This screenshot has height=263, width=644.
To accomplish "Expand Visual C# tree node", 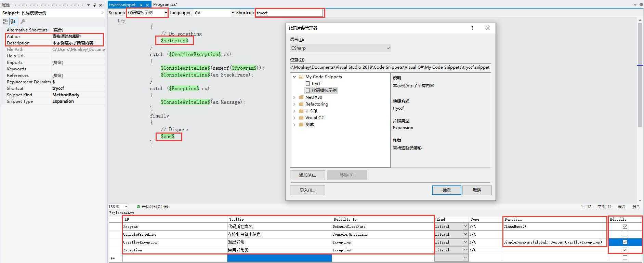I will tap(294, 118).
